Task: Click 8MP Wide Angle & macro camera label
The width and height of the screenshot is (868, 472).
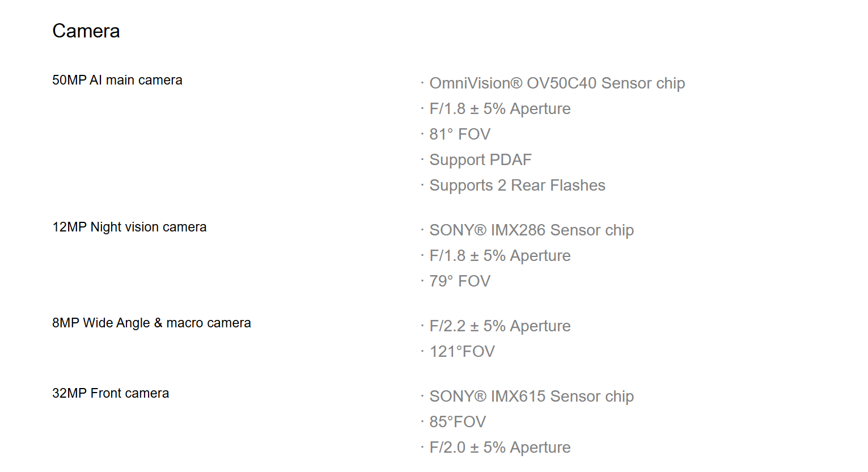Action: (x=151, y=323)
